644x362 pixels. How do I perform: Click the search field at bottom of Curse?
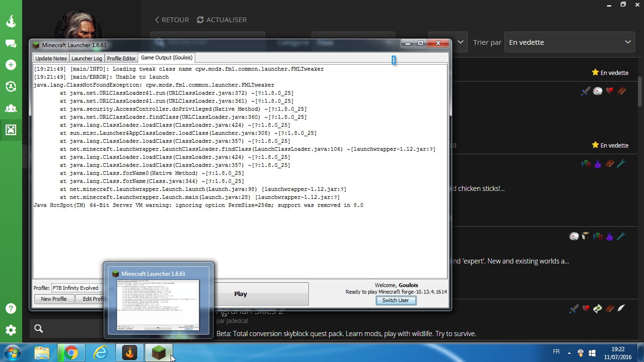66,329
